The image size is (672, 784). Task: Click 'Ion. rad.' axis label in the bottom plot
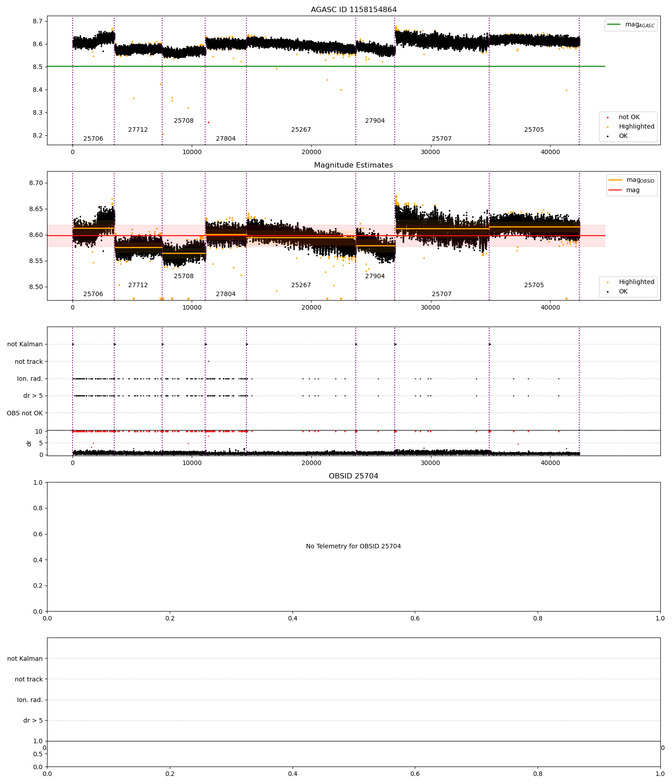pos(30,700)
